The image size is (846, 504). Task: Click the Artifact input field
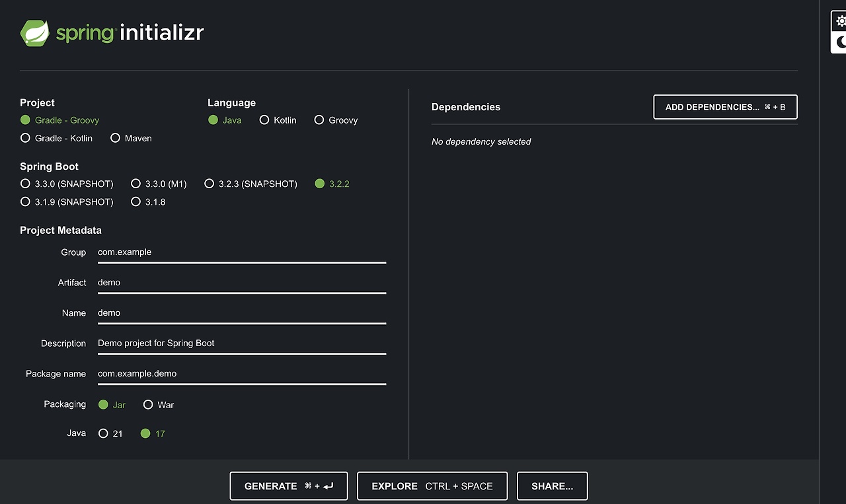[242, 283]
